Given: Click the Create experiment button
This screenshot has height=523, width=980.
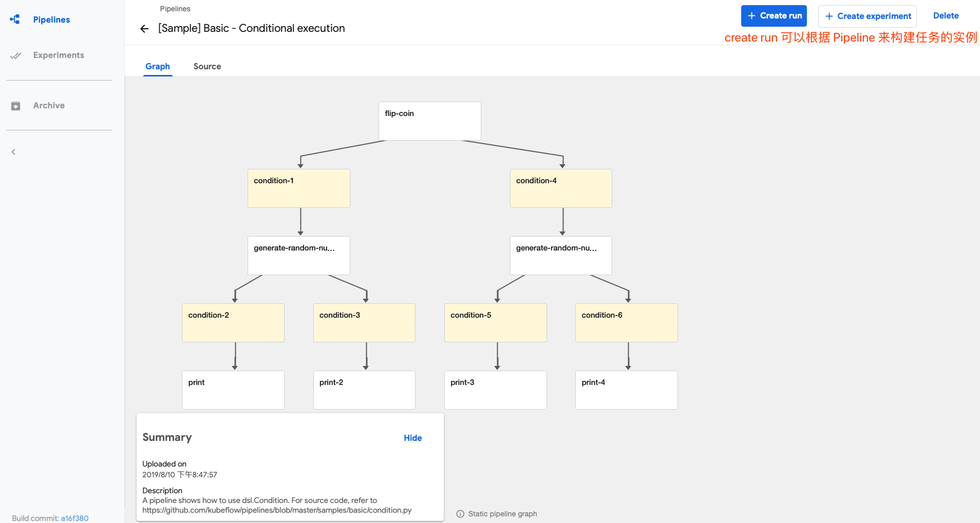Looking at the screenshot, I should click(x=867, y=16).
